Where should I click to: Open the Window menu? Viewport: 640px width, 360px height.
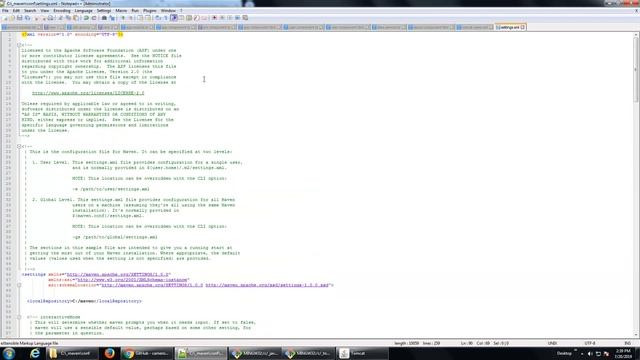(x=168, y=11)
